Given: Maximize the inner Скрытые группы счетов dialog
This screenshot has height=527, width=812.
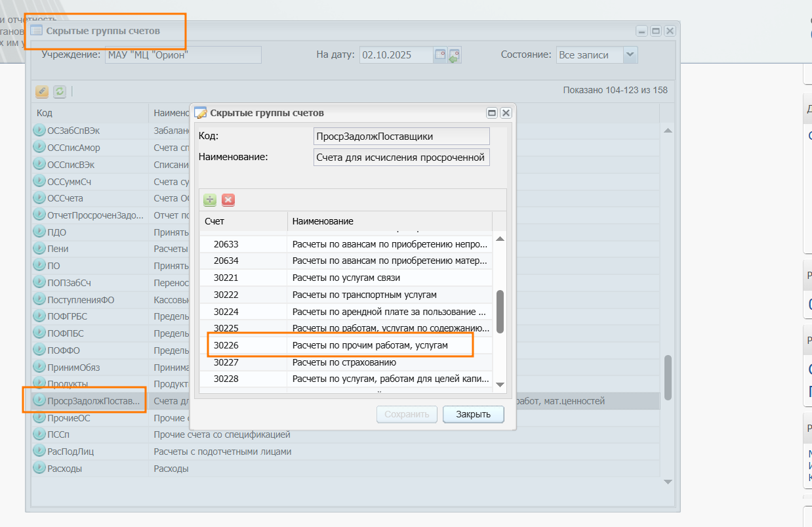Looking at the screenshot, I should click(492, 113).
